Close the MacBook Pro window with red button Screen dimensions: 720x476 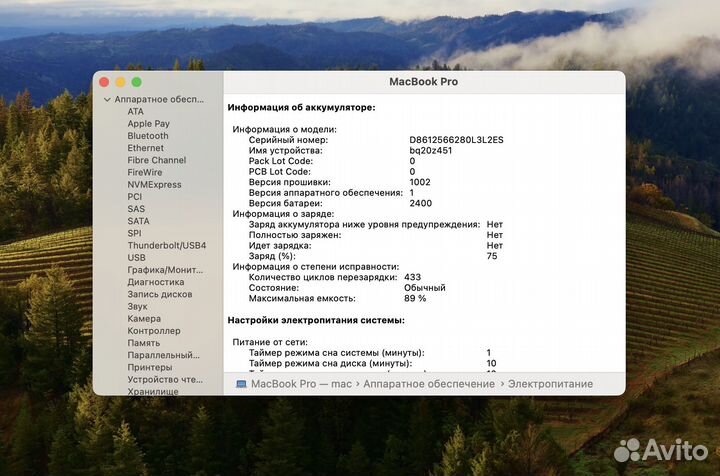104,82
